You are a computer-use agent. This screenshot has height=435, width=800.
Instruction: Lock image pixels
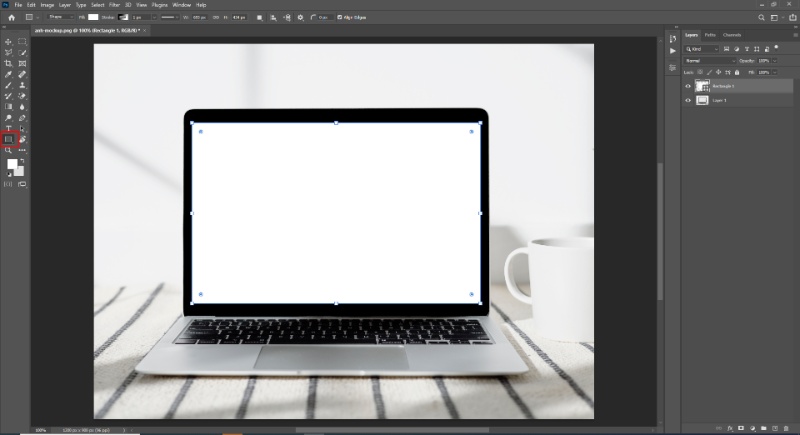[709, 72]
